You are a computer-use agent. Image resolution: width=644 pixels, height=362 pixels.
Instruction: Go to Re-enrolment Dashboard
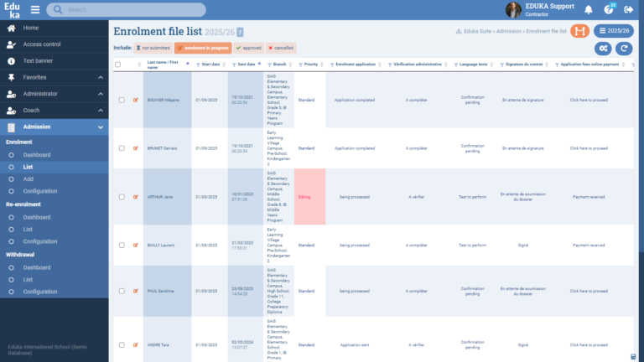pyautogui.click(x=37, y=217)
